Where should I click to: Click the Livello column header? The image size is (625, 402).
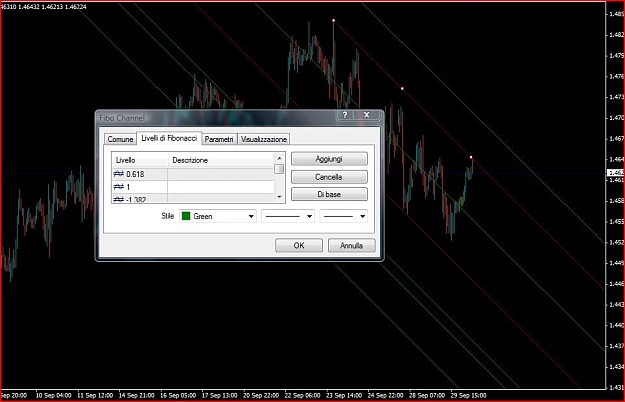coord(140,160)
